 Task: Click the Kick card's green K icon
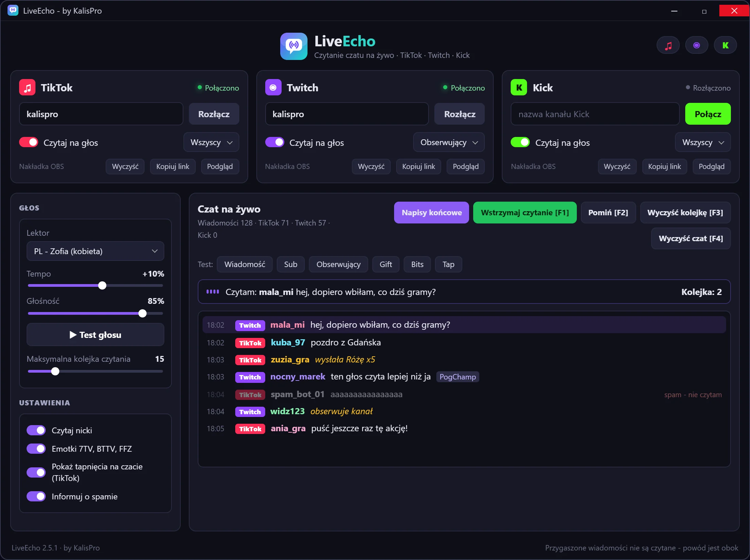[519, 88]
